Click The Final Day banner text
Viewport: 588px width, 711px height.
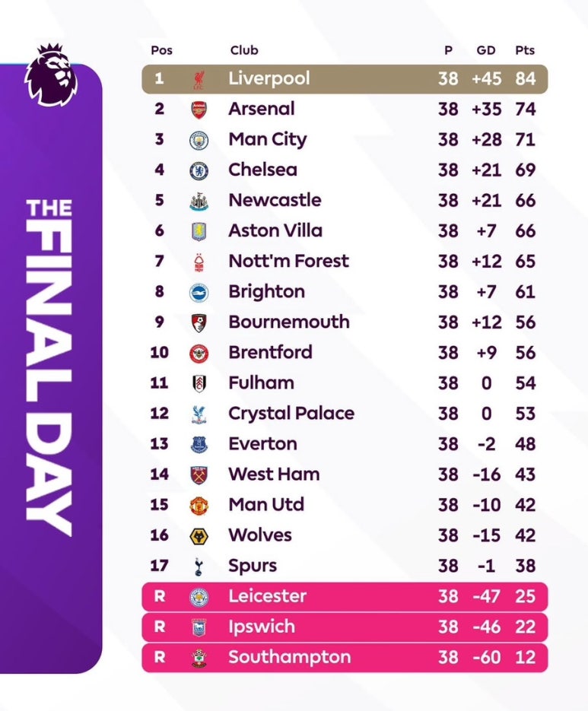[x=49, y=367]
